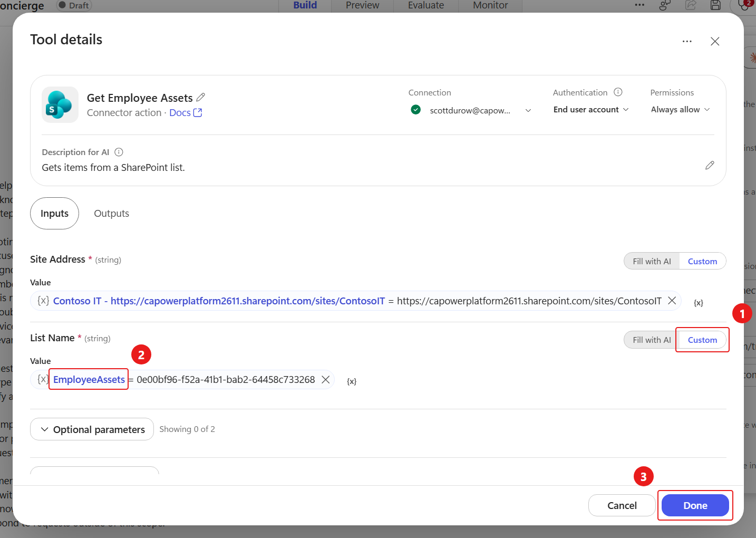The image size is (756, 538).
Task: Click the green connection status checkmark
Action: click(x=416, y=110)
